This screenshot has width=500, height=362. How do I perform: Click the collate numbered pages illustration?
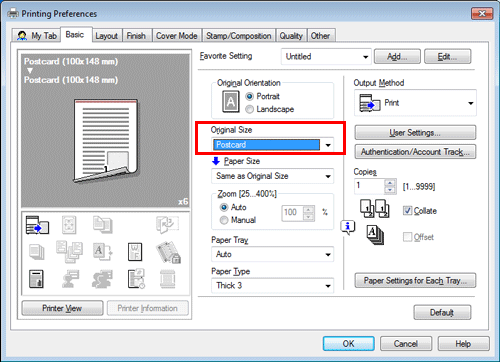pos(374,209)
